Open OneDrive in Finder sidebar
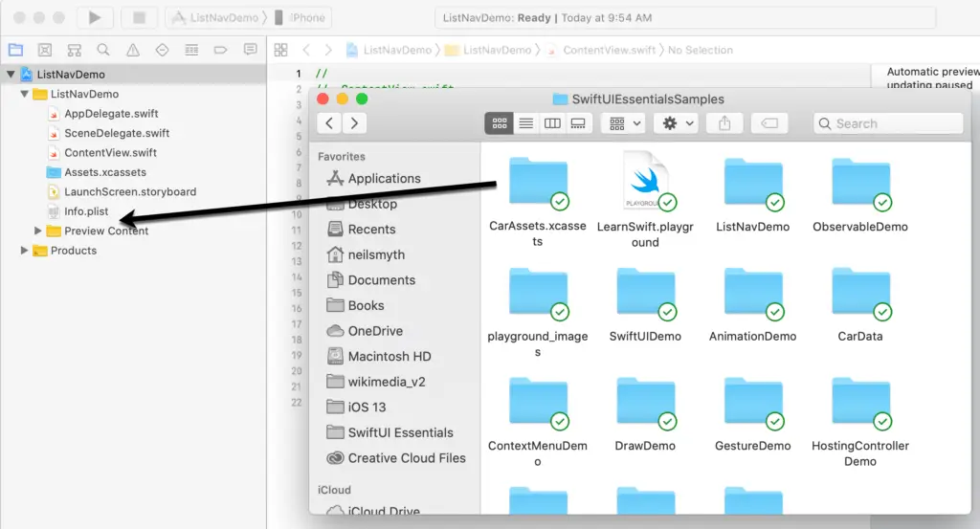980x529 pixels. click(x=365, y=331)
